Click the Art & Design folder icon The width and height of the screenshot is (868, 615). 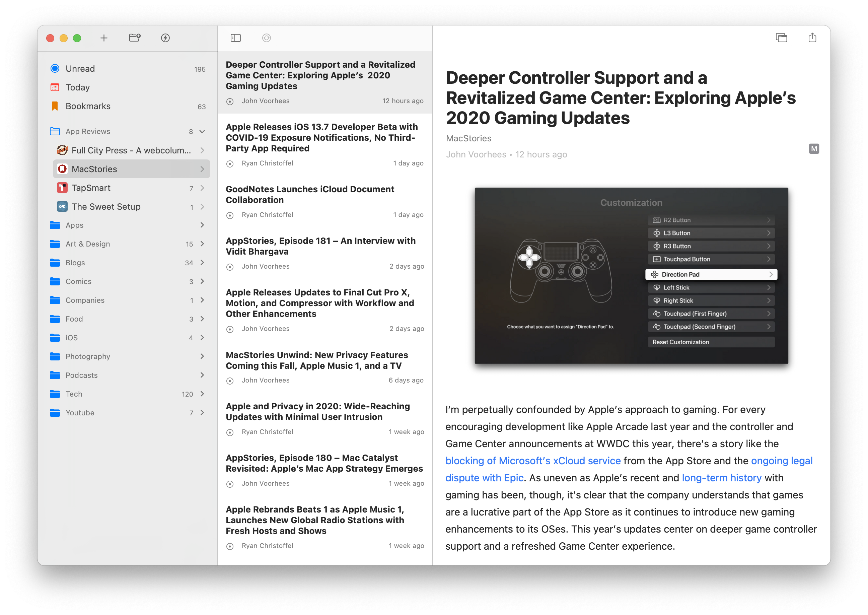point(55,244)
